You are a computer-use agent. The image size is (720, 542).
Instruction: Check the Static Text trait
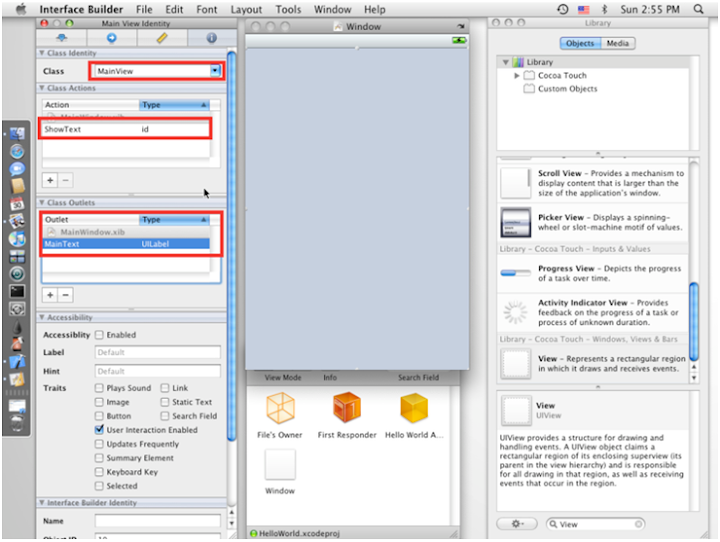pos(165,402)
